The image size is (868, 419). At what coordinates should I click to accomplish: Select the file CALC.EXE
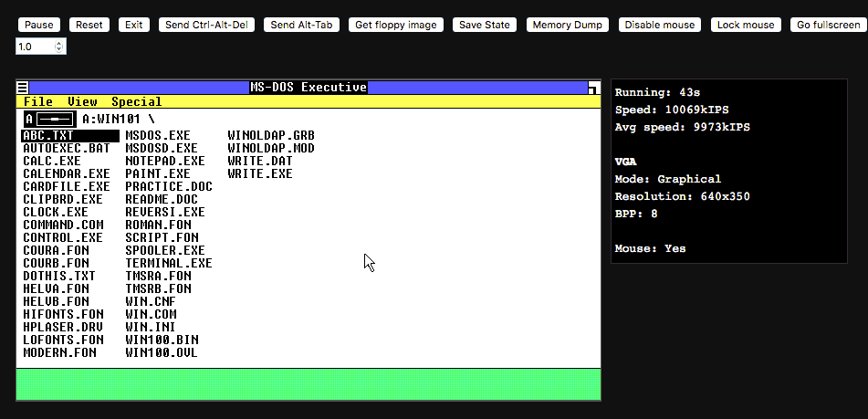pos(52,161)
